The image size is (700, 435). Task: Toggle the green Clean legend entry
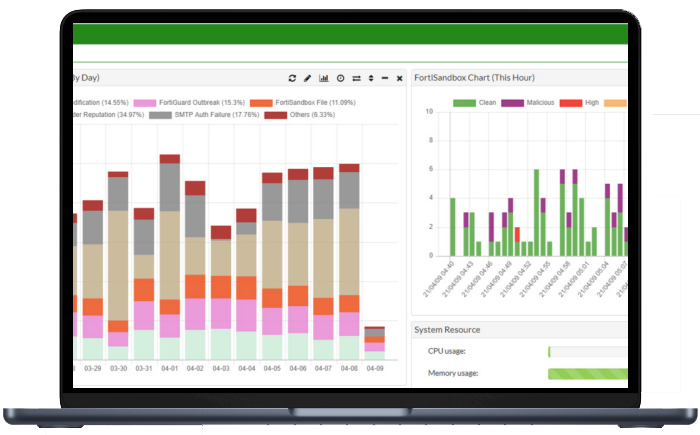[x=475, y=103]
